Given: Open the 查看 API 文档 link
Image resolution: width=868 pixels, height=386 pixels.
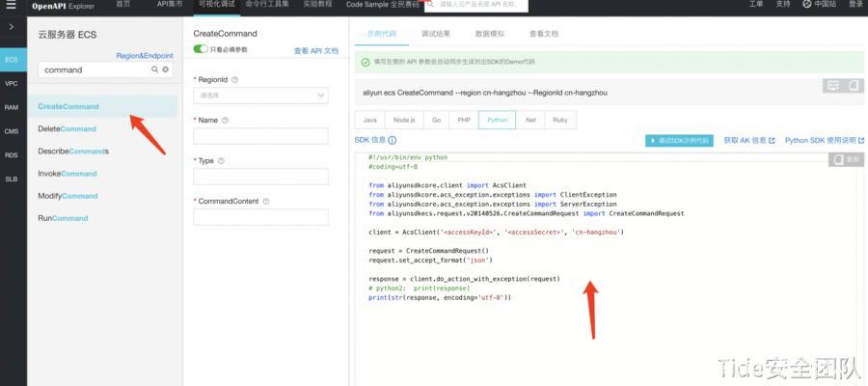Looking at the screenshot, I should pos(315,51).
